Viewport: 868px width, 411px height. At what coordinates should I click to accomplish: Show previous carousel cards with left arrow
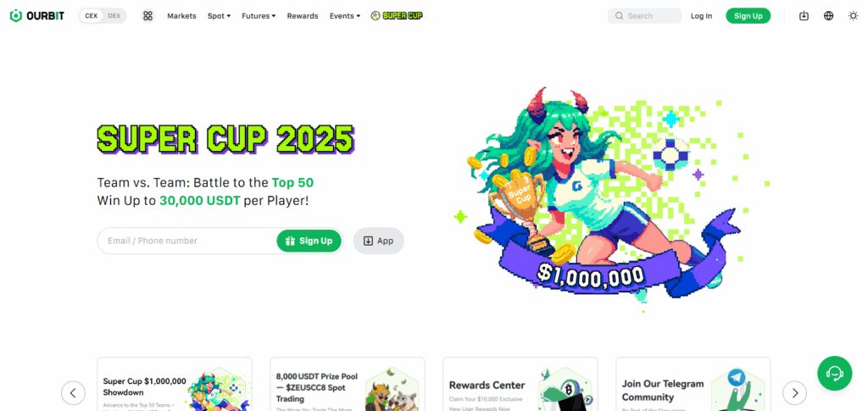coord(73,392)
